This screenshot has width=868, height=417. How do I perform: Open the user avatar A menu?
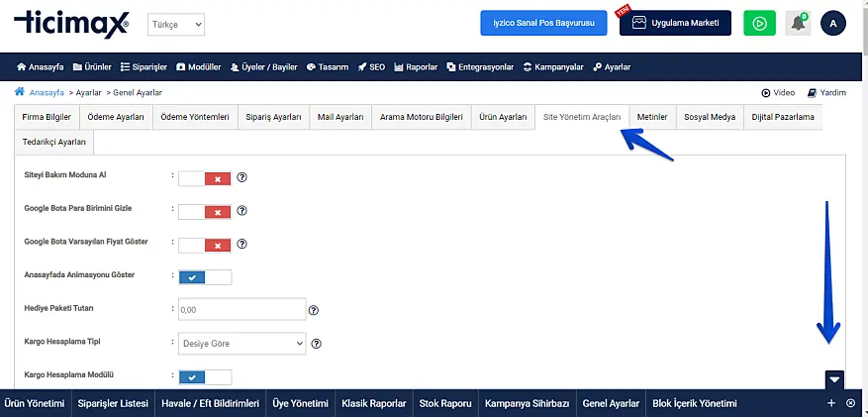coord(833,23)
